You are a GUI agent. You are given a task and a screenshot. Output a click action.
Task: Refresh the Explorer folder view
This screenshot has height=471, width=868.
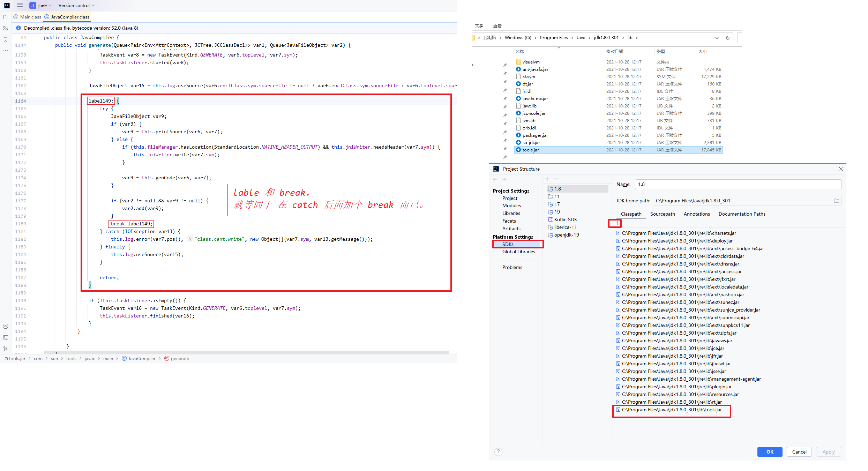coord(728,38)
